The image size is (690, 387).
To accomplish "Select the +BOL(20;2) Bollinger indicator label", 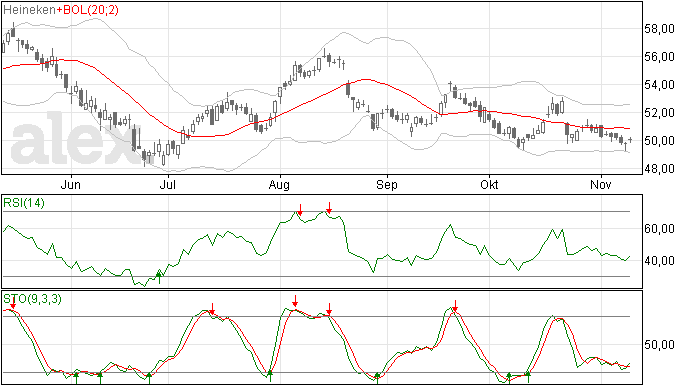I will pyautogui.click(x=87, y=10).
